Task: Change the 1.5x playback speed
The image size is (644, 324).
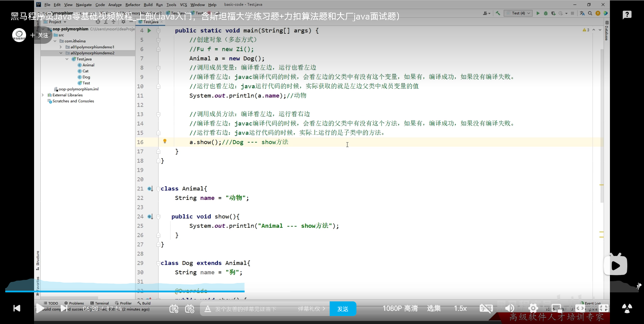Action: (460, 308)
